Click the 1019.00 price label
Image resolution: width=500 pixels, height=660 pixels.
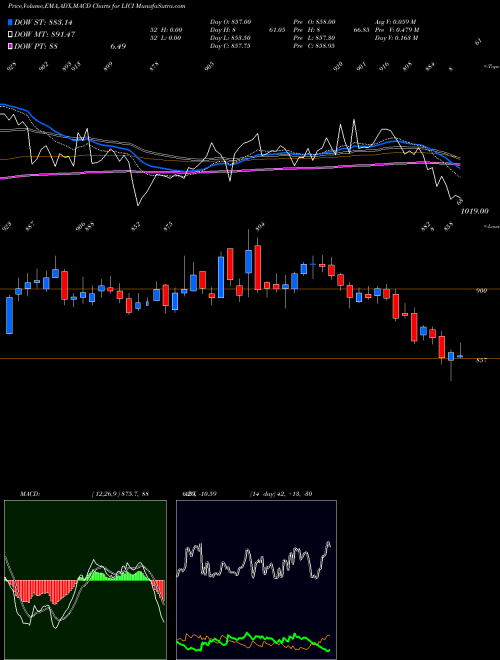pyautogui.click(x=475, y=211)
